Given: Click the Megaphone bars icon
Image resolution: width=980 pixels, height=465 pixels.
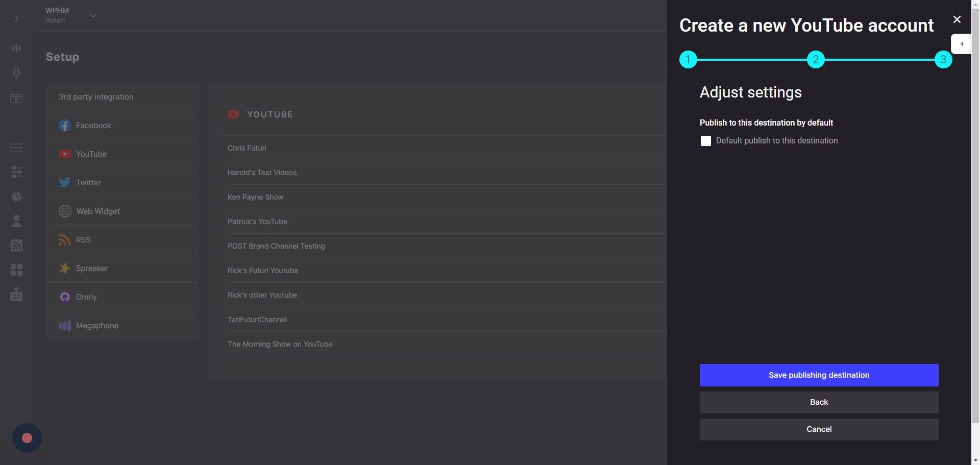Looking at the screenshot, I should tap(64, 326).
